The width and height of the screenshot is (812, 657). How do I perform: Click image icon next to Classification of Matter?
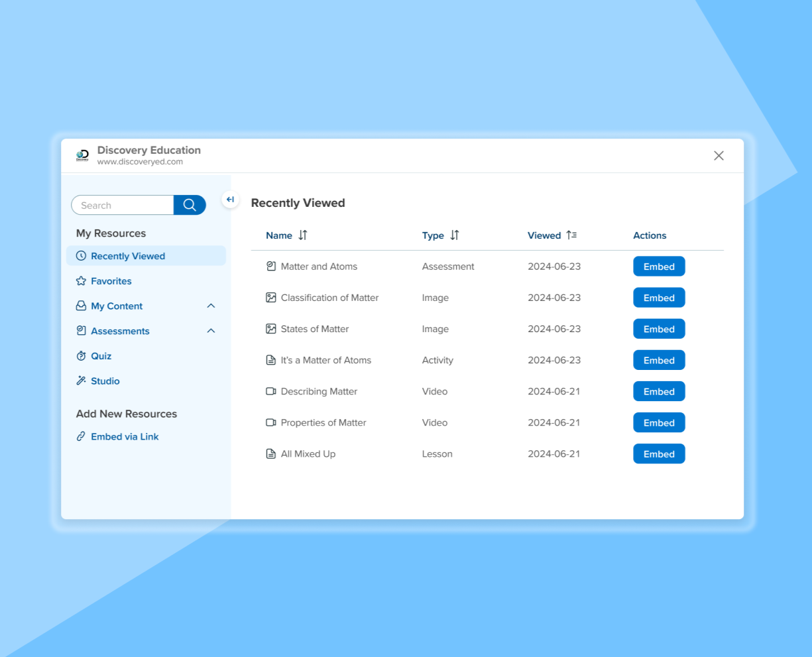point(270,298)
